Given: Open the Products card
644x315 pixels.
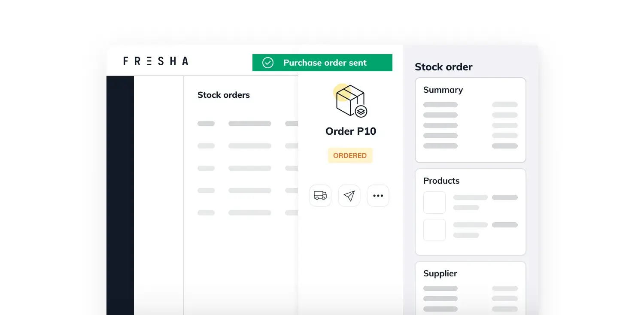Looking at the screenshot, I should 471,212.
